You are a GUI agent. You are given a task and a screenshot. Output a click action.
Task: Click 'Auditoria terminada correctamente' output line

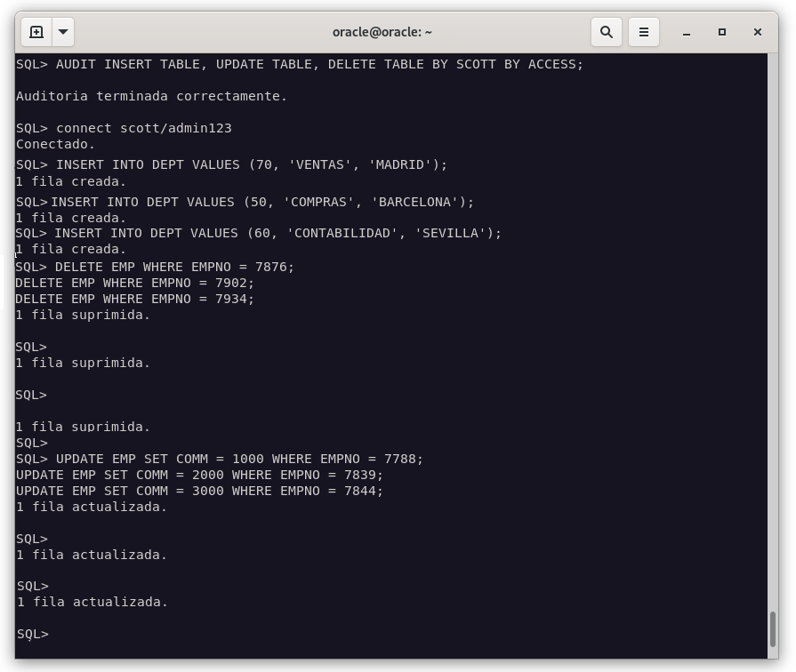[x=151, y=96]
